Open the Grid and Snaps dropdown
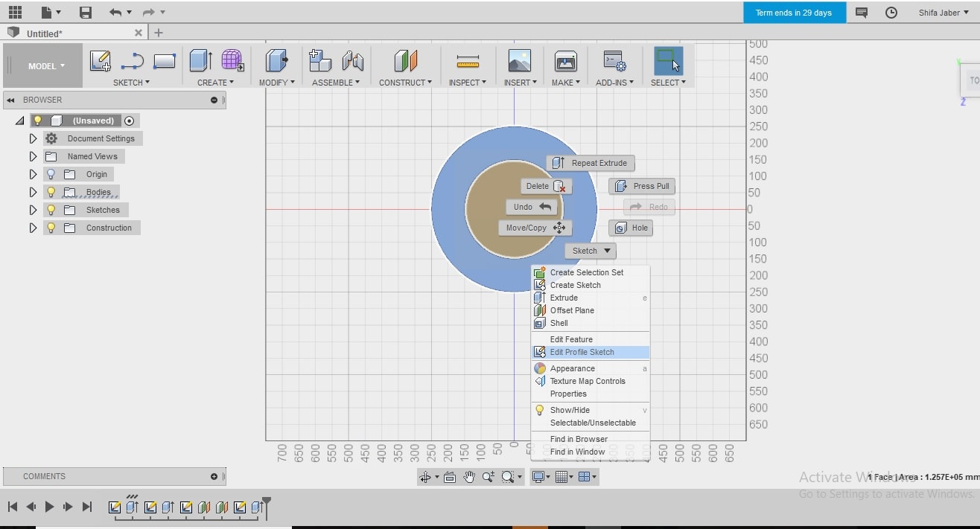Viewport: 980px width, 529px height. [x=564, y=477]
